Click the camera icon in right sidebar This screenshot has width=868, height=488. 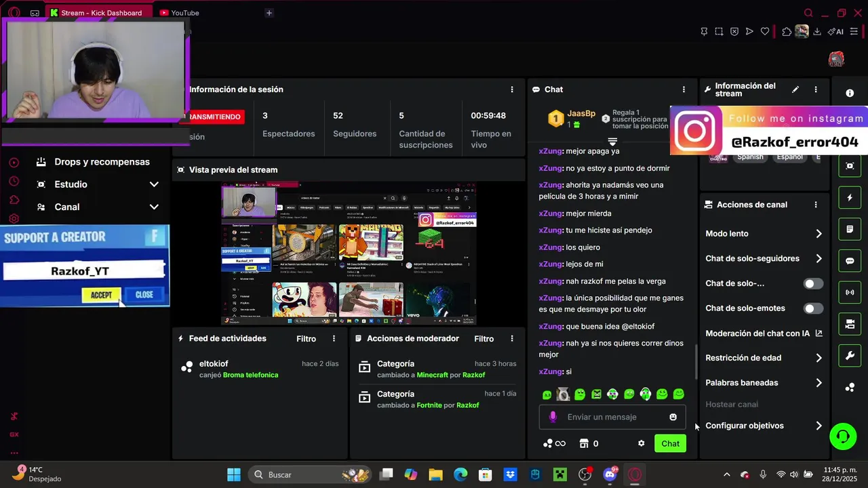[x=850, y=324]
